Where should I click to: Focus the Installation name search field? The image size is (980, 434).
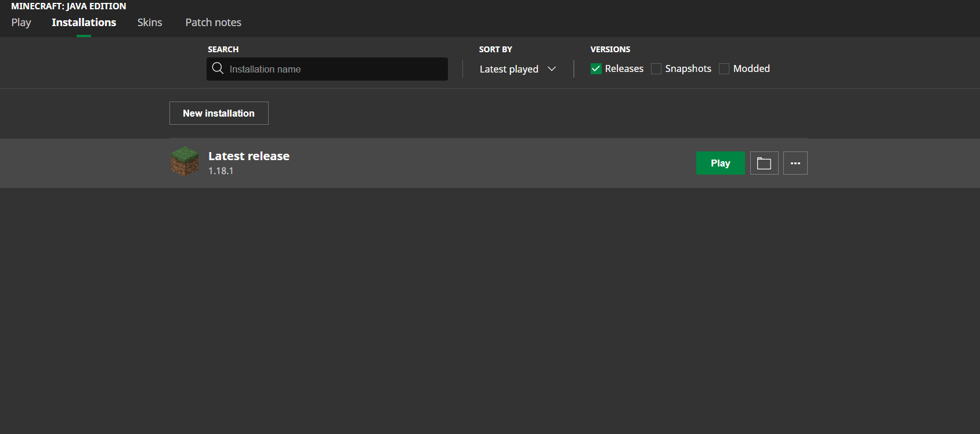(327, 69)
